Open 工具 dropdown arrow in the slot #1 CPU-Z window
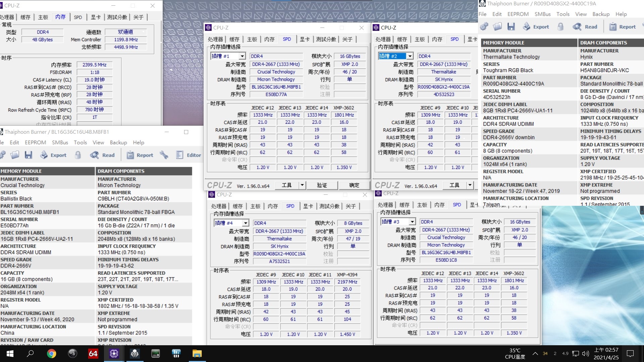644x362 pixels. 302,185
